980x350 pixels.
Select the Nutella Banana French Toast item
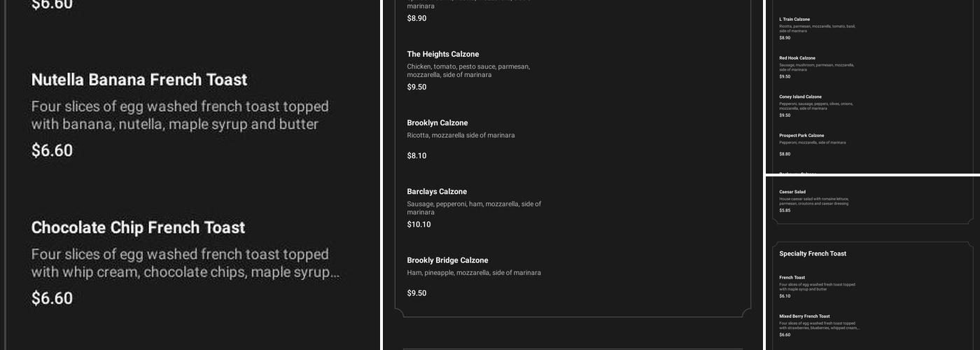(139, 80)
